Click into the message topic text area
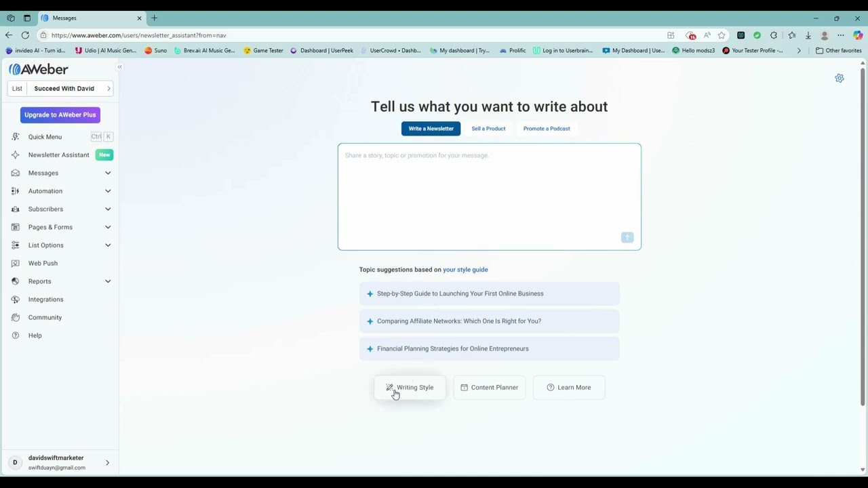 pyautogui.click(x=489, y=197)
